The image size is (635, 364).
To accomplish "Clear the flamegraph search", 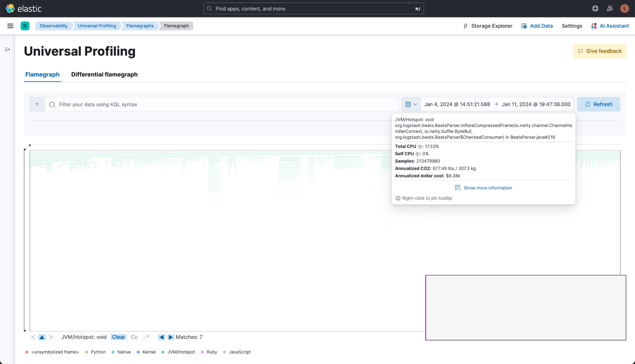I will 118,337.
